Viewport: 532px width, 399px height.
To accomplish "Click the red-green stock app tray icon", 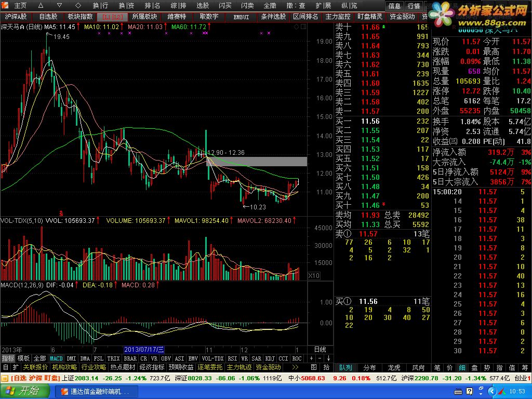I will pyautogui.click(x=501, y=392).
